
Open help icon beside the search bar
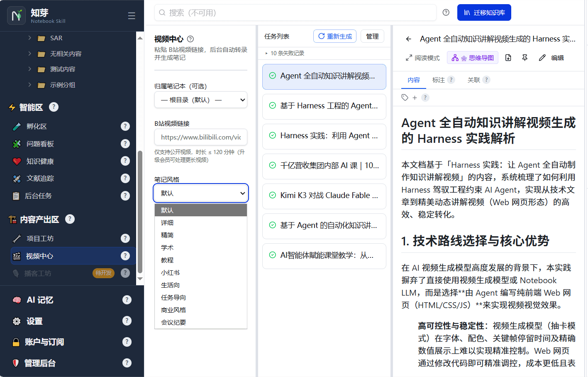point(446,12)
